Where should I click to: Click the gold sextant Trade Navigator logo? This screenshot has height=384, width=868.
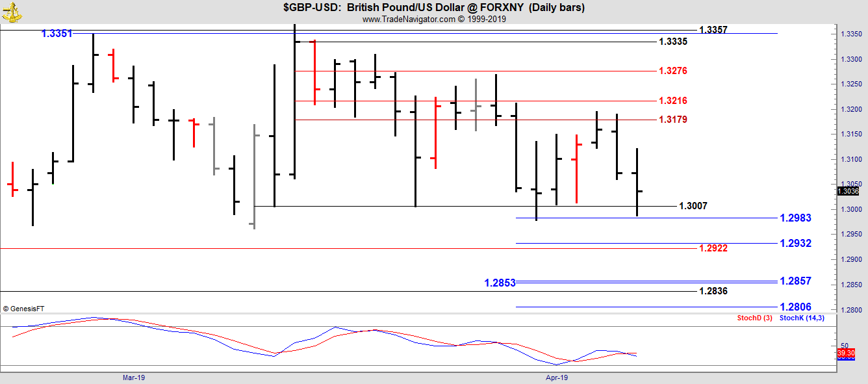click(x=11, y=10)
